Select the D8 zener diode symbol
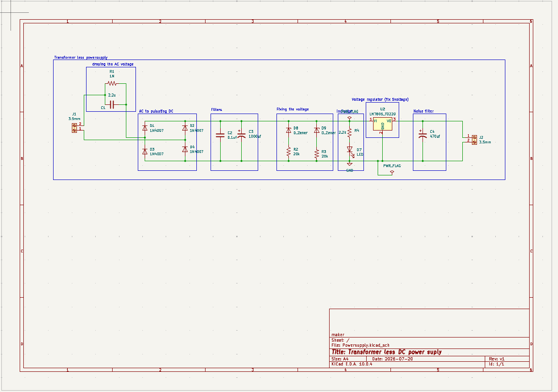This screenshot has height=392, width=558. click(x=288, y=130)
